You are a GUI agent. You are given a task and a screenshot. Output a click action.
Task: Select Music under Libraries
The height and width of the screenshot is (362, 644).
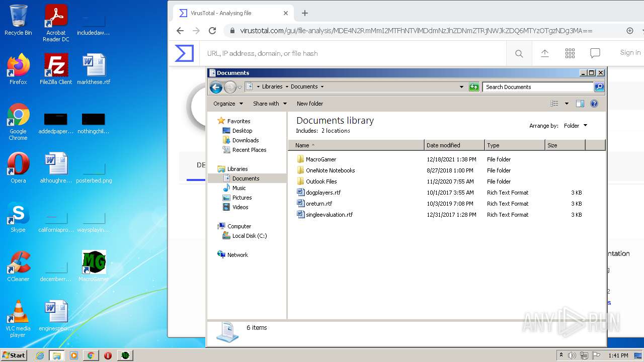(239, 188)
